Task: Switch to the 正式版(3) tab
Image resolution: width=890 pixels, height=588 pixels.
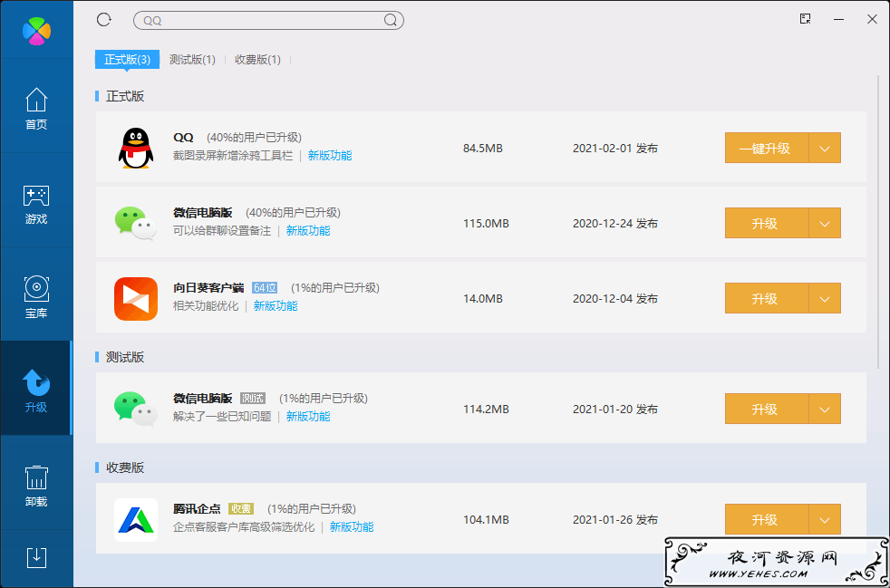Action: 127,60
